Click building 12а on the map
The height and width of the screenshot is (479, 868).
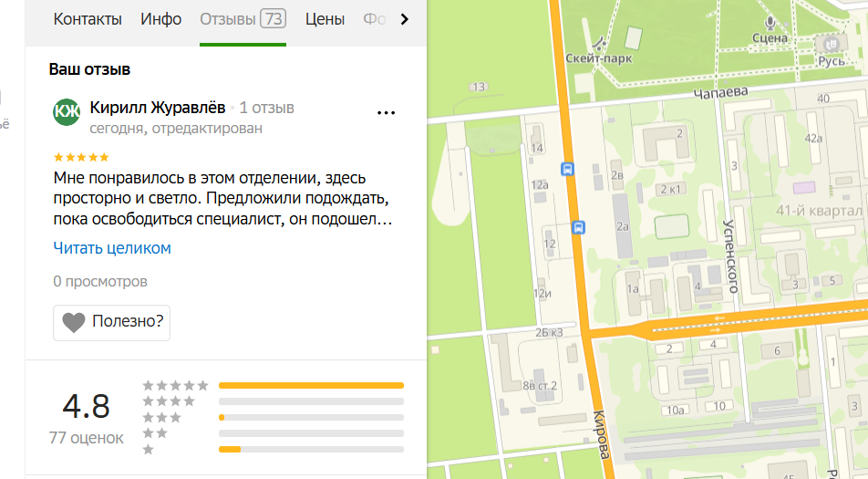coord(540,185)
